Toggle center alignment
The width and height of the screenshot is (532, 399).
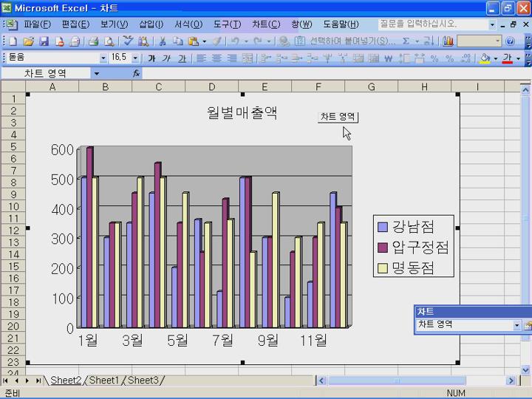click(x=216, y=58)
